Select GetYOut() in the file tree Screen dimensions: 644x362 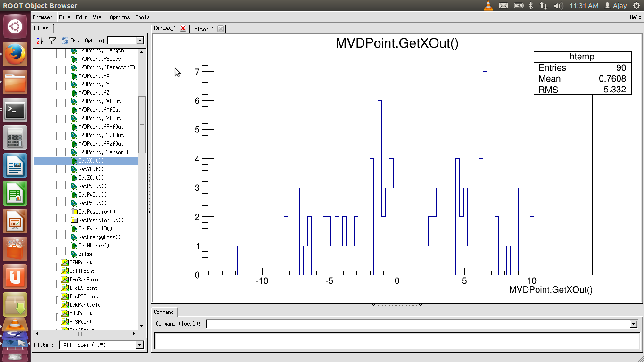point(91,169)
